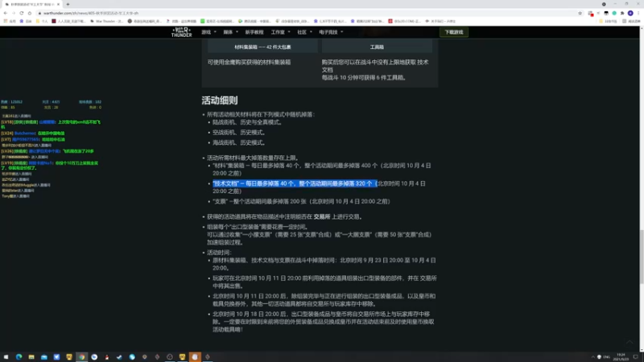
Task: Click the browser address bar
Action: pyautogui.click(x=308, y=13)
